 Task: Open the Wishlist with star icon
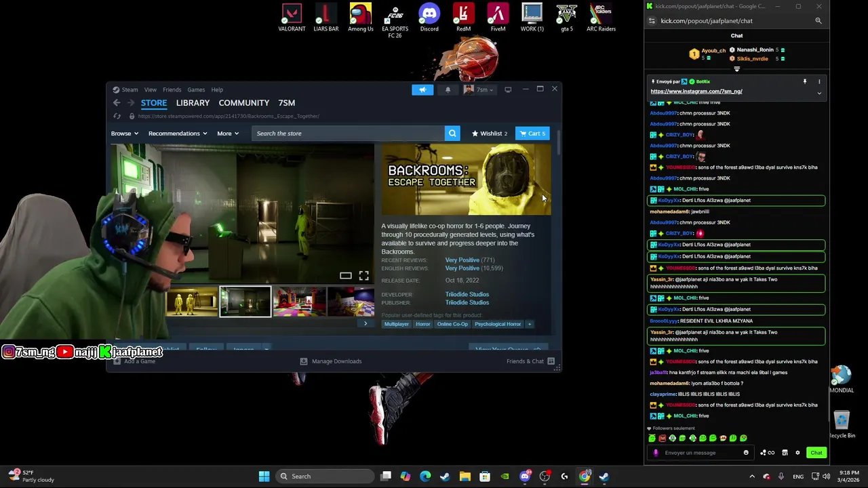(489, 134)
